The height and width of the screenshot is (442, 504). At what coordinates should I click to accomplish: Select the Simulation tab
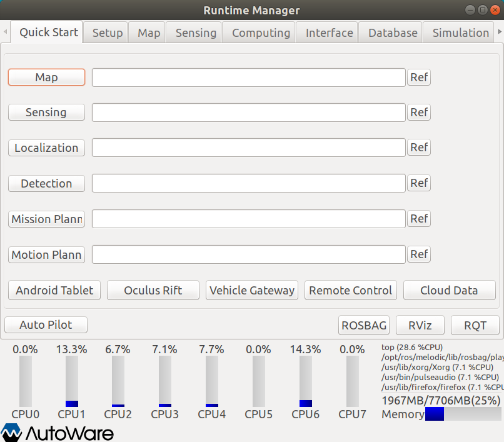pyautogui.click(x=460, y=32)
